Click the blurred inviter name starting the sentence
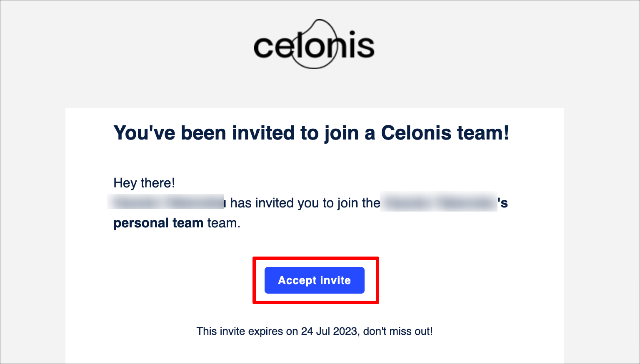 tap(167, 202)
